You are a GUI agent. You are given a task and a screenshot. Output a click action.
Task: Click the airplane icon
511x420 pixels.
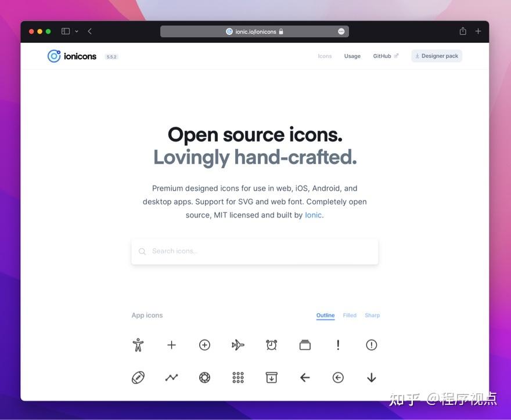click(x=237, y=344)
